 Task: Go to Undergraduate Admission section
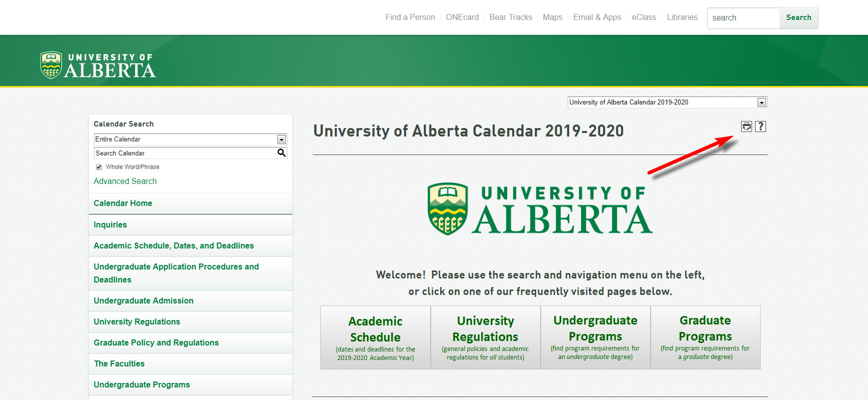point(143,301)
